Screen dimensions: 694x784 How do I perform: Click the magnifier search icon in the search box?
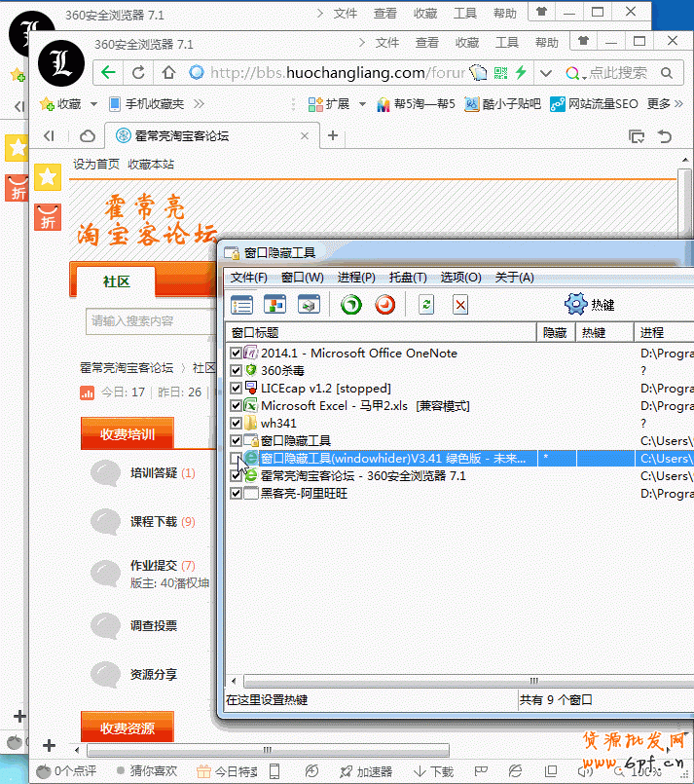(667, 73)
